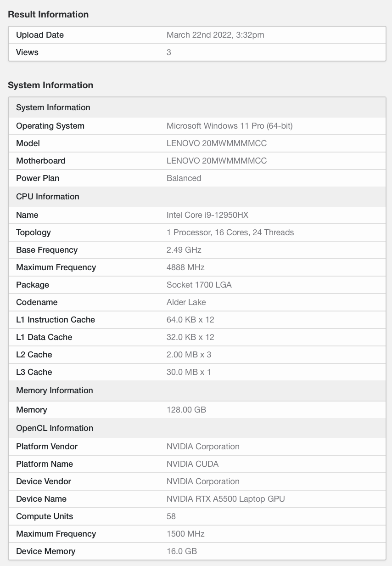Click the Device Memory value 16.0 GB
The image size is (392, 566).
[x=182, y=551]
